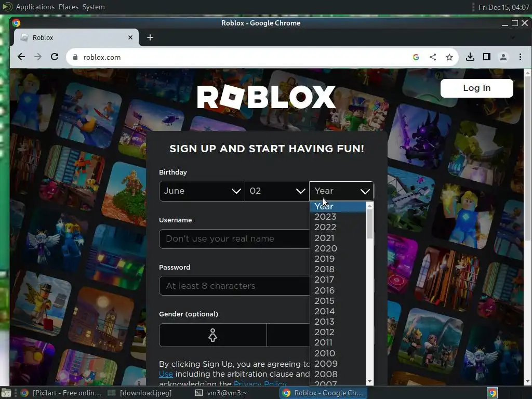
Task: Click the year list scrollbar thumb
Action: click(x=369, y=224)
